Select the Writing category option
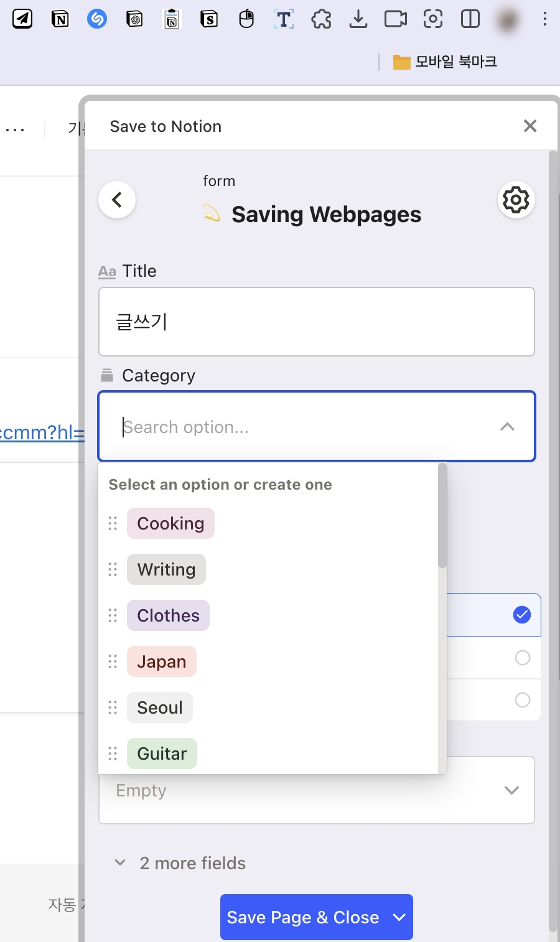The height and width of the screenshot is (942, 560). coord(166,569)
